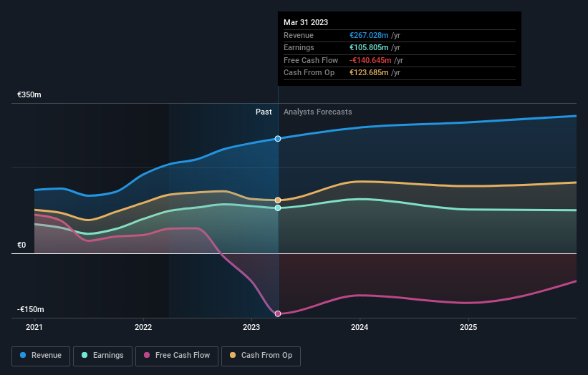The image size is (588, 375).
Task: Toggle the Earnings legend button
Action: (102, 356)
